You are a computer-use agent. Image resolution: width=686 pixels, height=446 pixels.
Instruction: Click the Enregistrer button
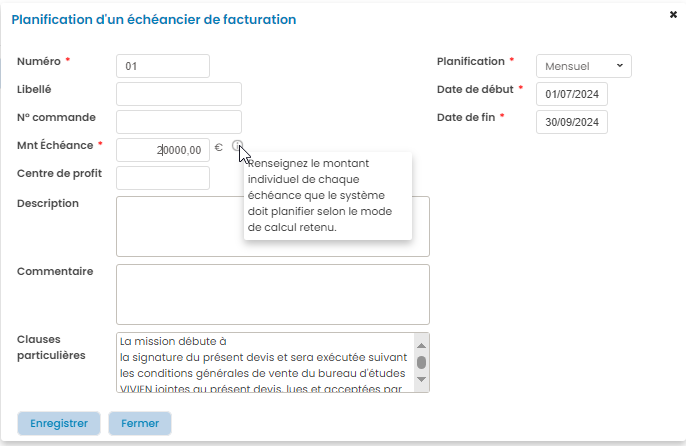(59, 423)
